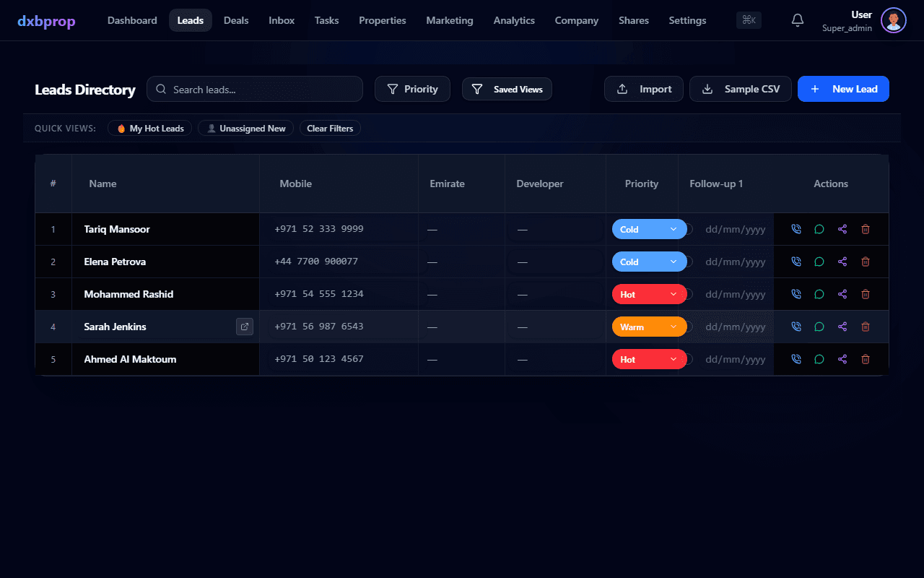Create a New Lead
The image size is (924, 578).
click(x=843, y=89)
